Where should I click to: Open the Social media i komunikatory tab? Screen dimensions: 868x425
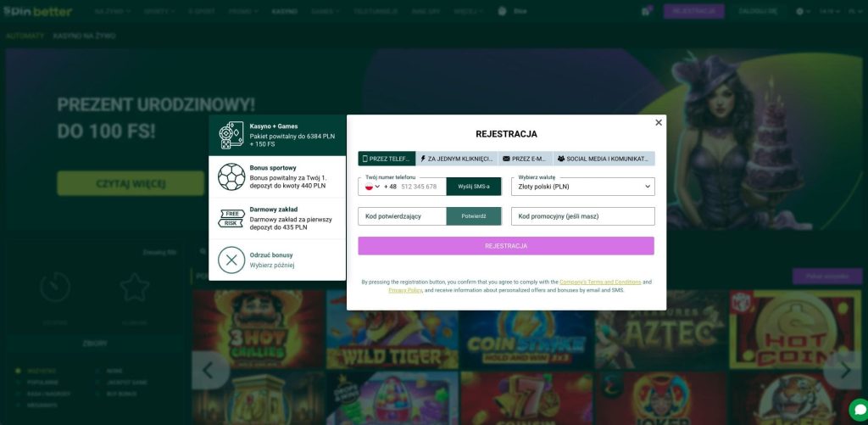tap(604, 159)
